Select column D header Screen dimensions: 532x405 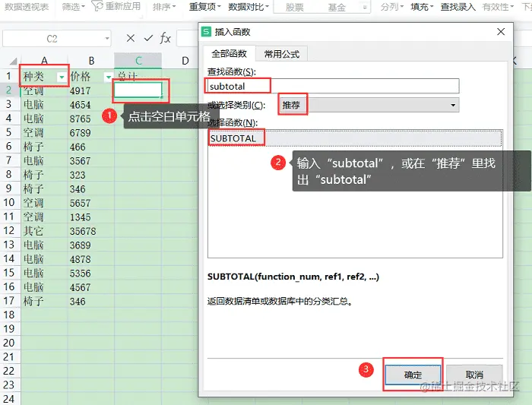[x=185, y=61]
